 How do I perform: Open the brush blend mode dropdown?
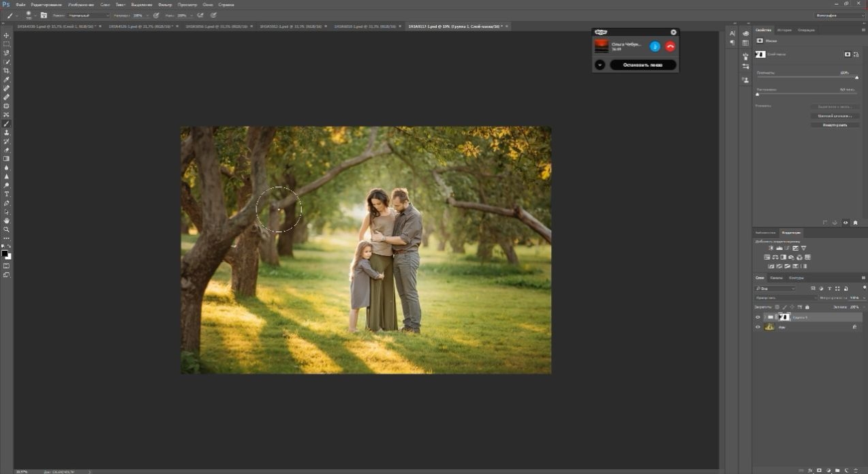coord(89,15)
